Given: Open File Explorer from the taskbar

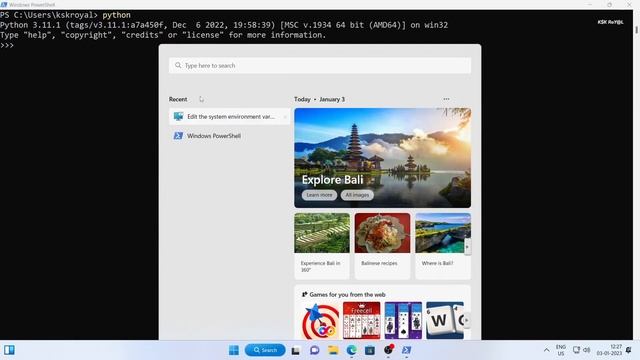Looking at the screenshot, I should coord(333,350).
